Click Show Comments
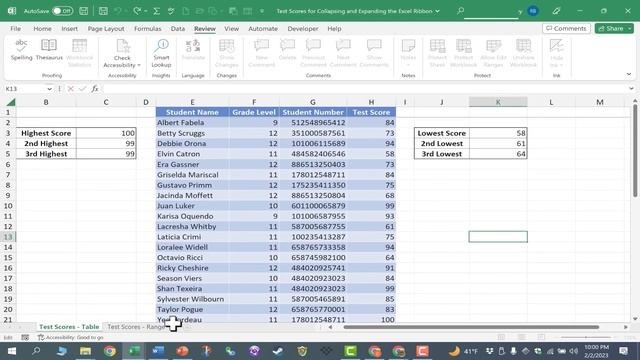 [x=374, y=53]
